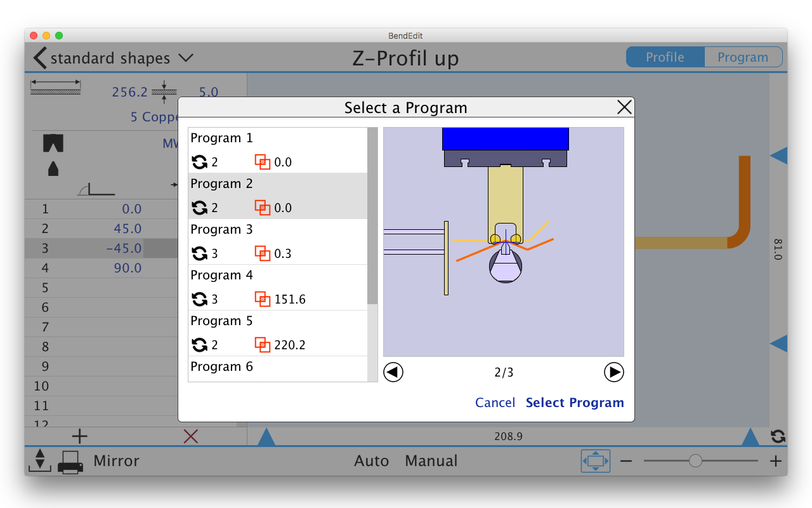Close the Select a Program dialog
This screenshot has height=508, width=812.
624,107
